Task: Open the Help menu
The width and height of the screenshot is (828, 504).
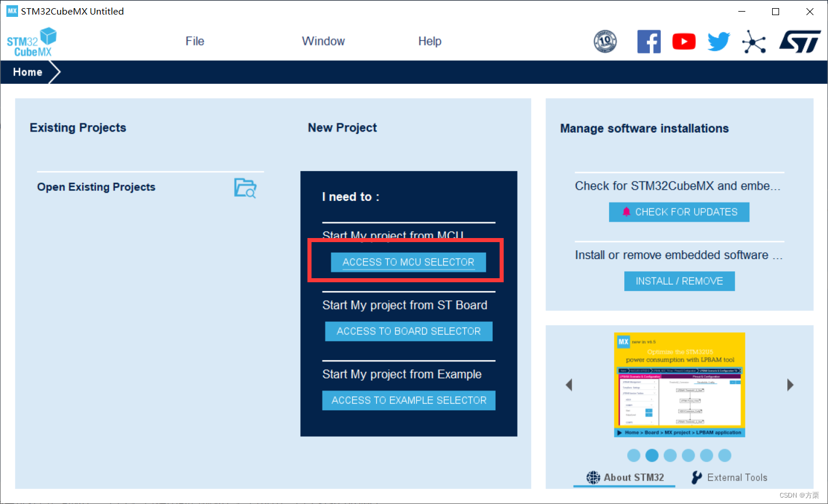Action: point(430,41)
